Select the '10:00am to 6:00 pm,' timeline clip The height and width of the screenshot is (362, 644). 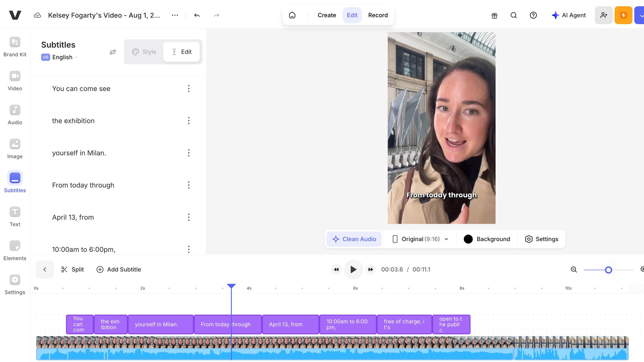click(348, 324)
